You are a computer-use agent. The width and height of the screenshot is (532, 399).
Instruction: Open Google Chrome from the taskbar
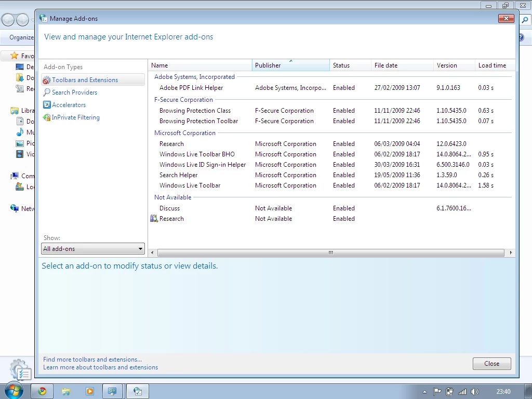pyautogui.click(x=42, y=391)
